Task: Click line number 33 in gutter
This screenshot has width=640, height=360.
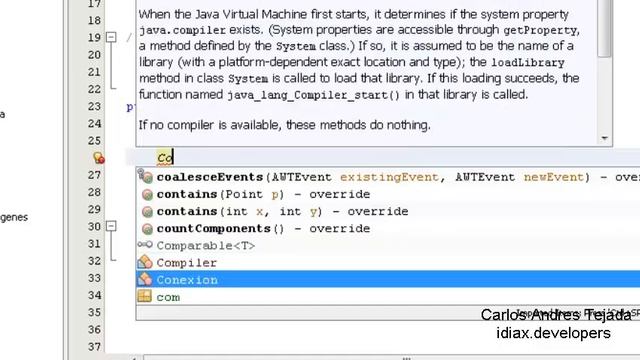Action: click(94, 278)
